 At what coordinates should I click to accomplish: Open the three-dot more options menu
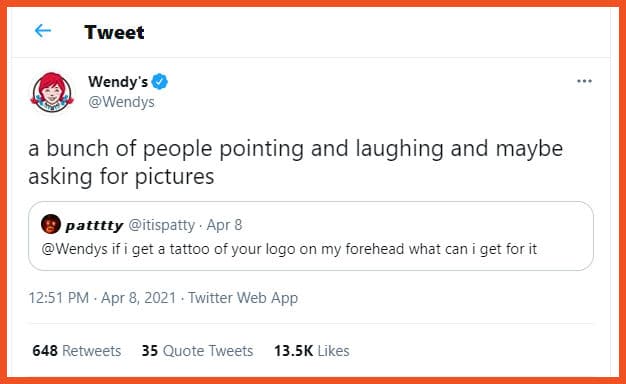pos(584,81)
